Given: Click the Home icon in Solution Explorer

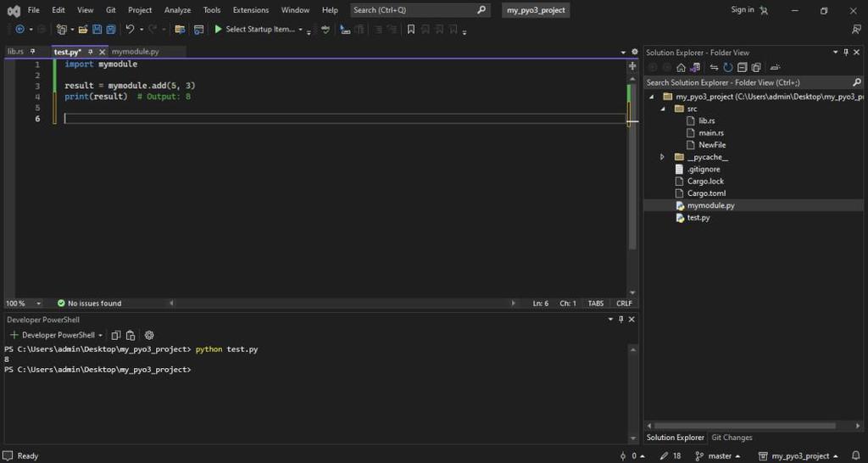Looking at the screenshot, I should tap(681, 68).
